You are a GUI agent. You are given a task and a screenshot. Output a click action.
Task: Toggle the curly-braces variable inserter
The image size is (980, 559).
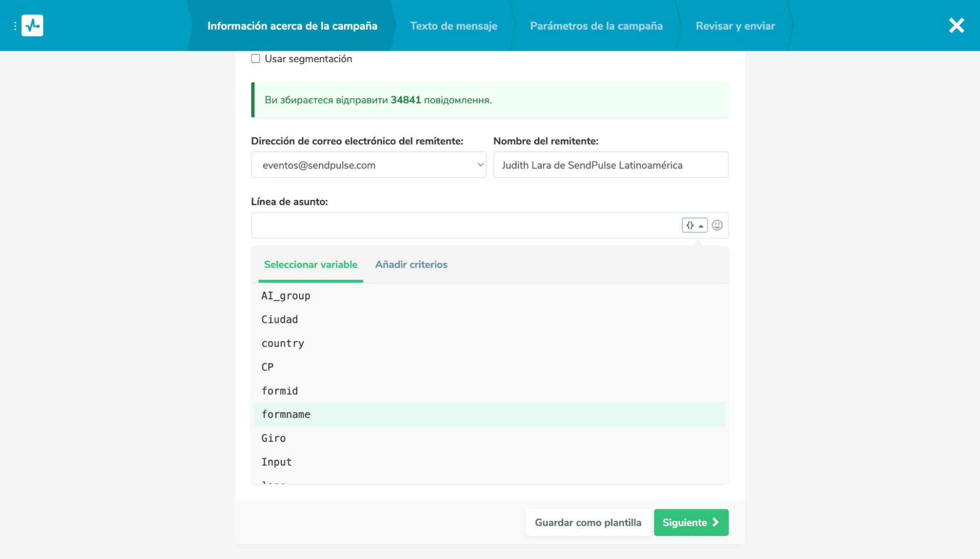(x=694, y=225)
